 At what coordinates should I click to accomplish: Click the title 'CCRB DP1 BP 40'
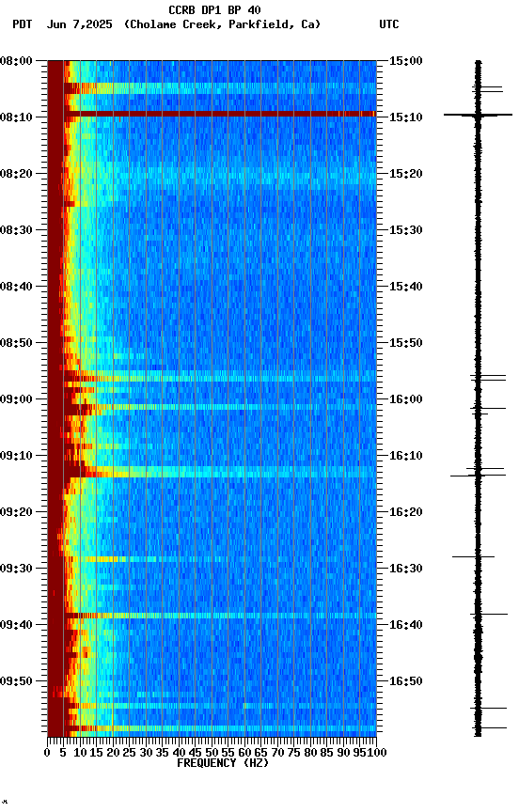click(x=214, y=9)
